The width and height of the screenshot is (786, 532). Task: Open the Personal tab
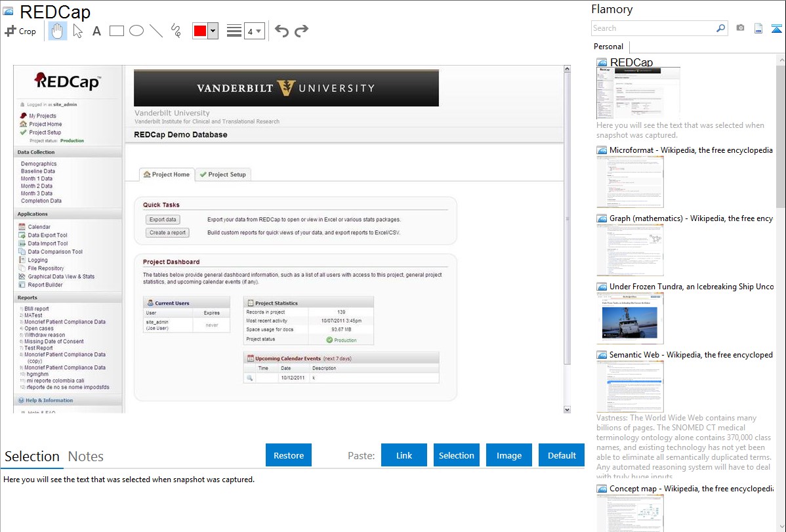pos(608,47)
